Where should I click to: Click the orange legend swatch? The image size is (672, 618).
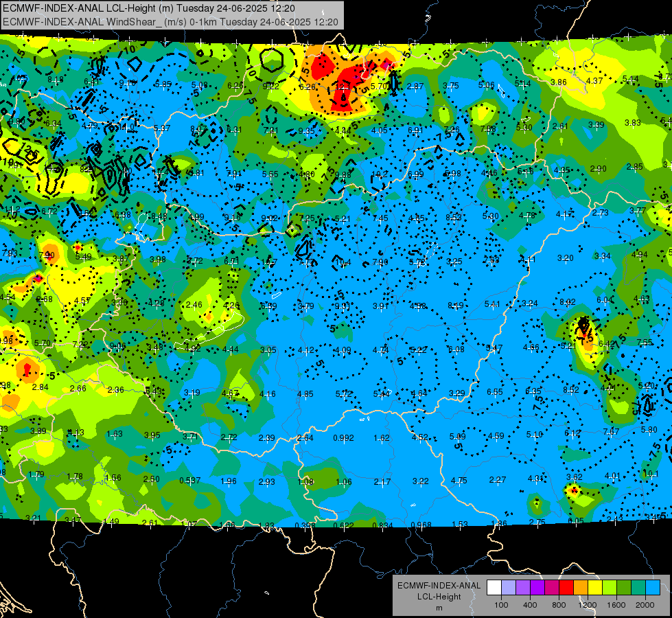click(x=581, y=588)
